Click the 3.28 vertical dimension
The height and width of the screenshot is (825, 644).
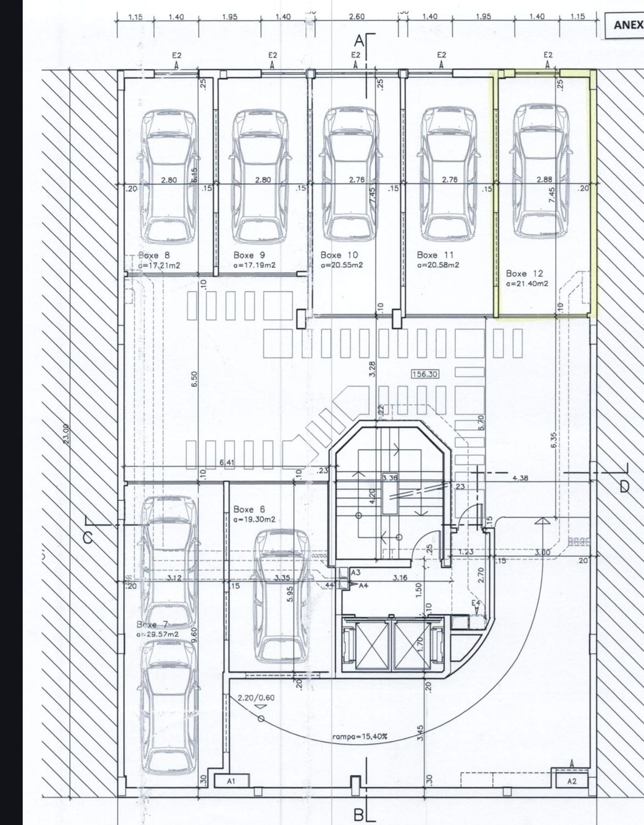tap(372, 369)
